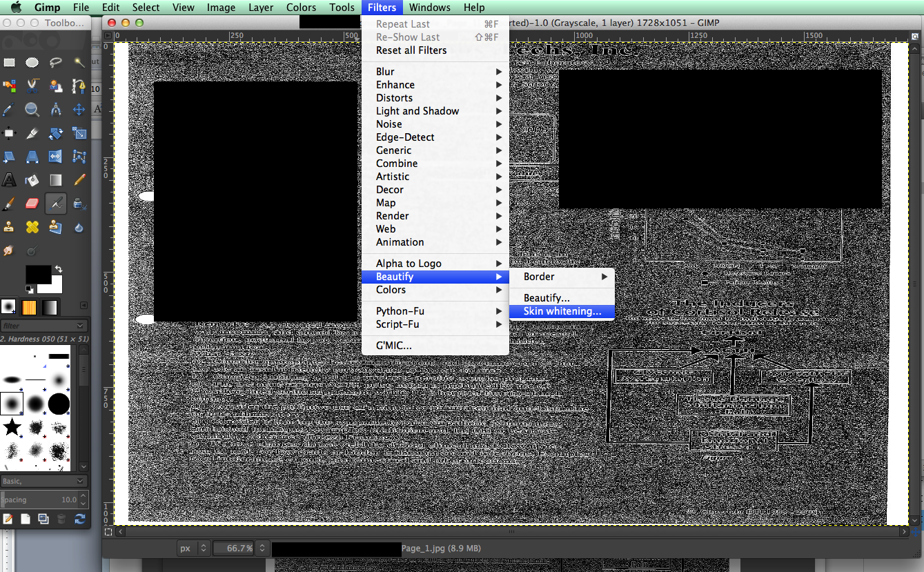
Task: Open the px units dropdown
Action: pyautogui.click(x=193, y=549)
